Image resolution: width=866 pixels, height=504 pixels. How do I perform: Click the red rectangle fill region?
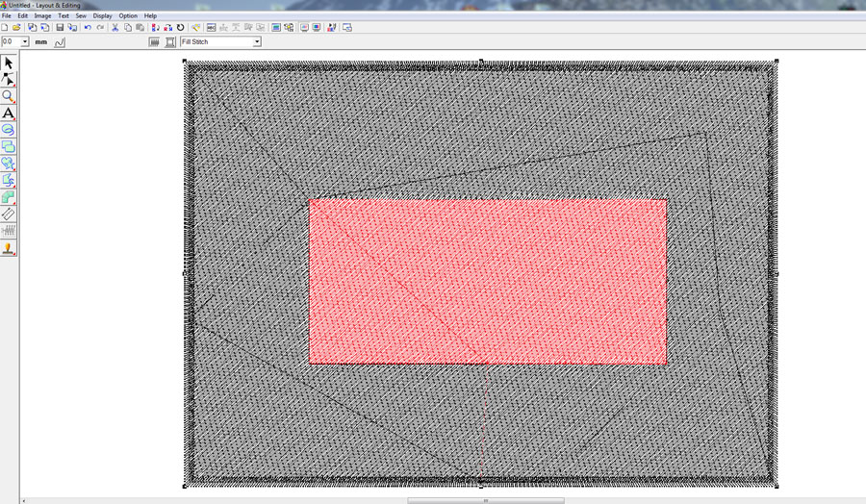[x=487, y=281]
